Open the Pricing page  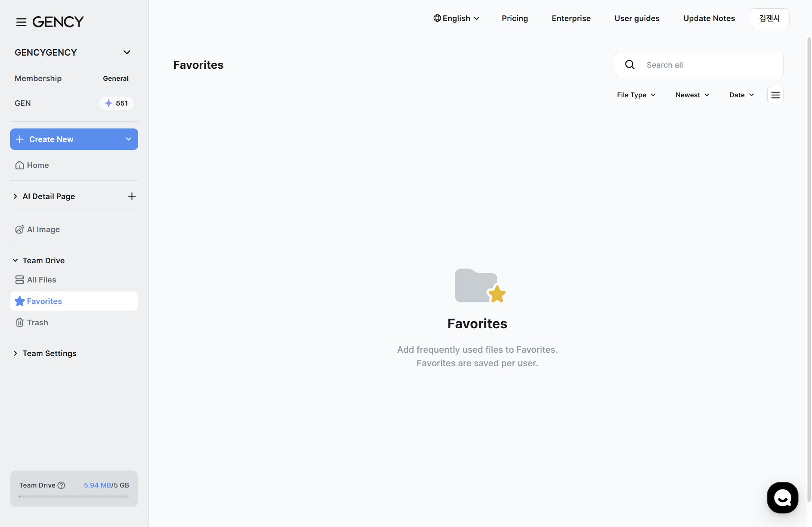click(x=515, y=18)
